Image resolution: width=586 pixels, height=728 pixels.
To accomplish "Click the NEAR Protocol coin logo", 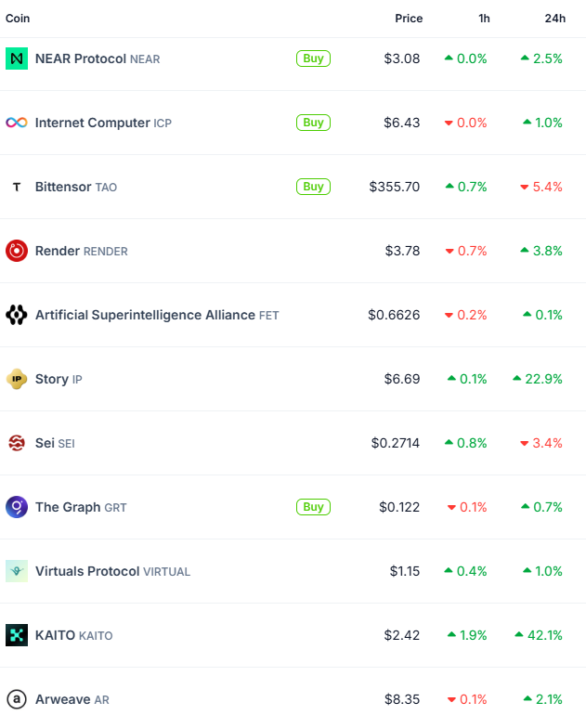I will pos(17,58).
